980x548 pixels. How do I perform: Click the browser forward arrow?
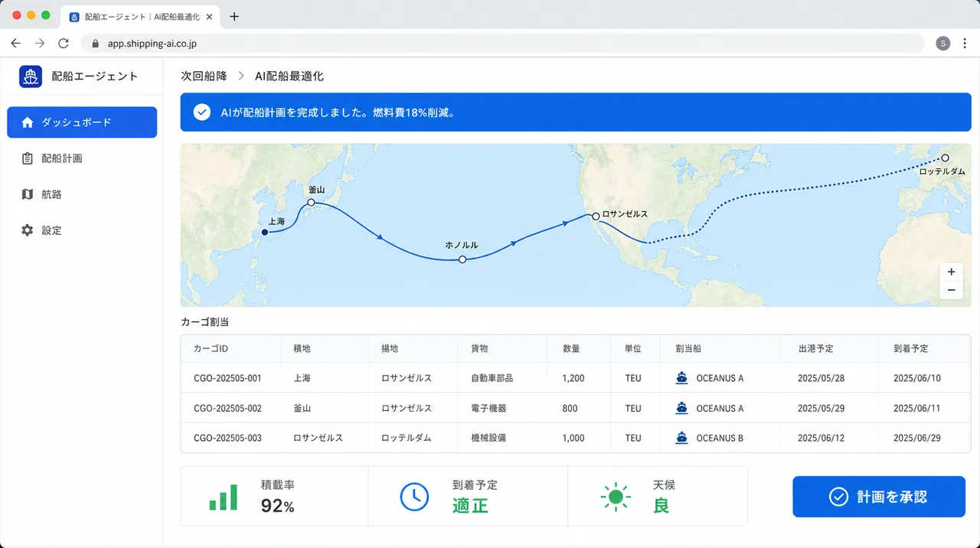[40, 44]
